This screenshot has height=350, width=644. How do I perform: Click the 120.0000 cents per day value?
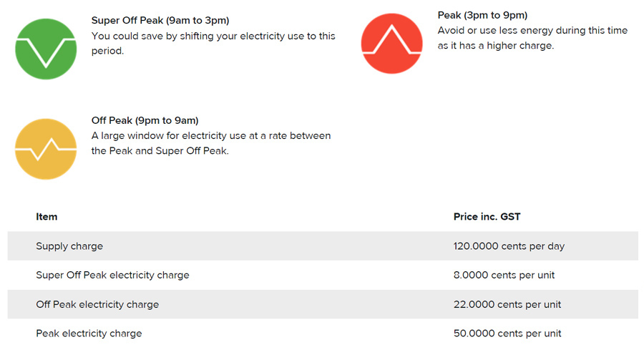point(509,246)
